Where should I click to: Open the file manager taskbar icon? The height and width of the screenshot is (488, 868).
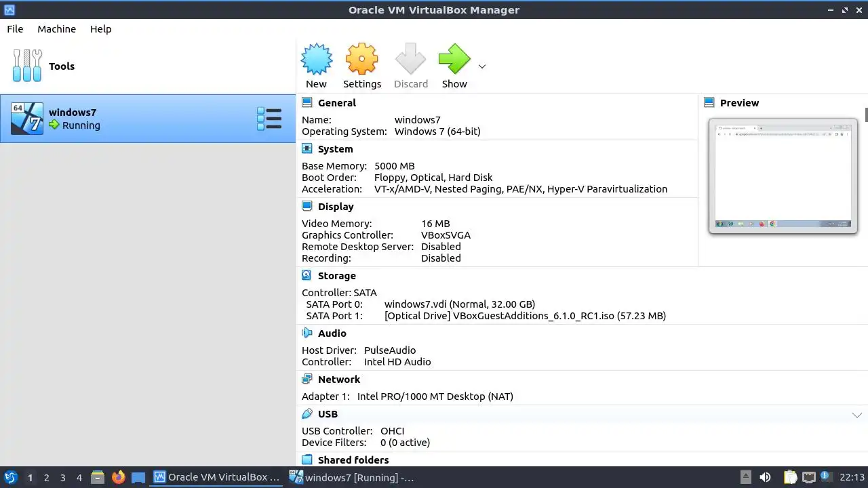(x=98, y=477)
